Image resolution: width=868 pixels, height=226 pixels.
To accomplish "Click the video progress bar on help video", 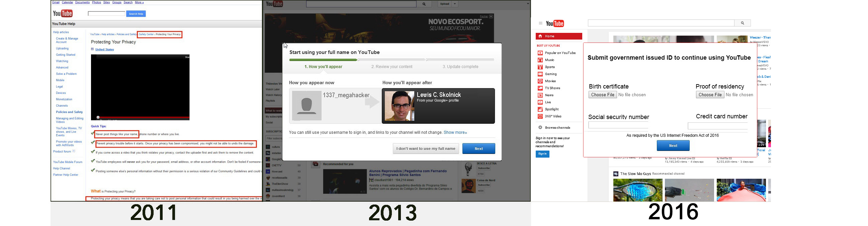I will point(140,117).
